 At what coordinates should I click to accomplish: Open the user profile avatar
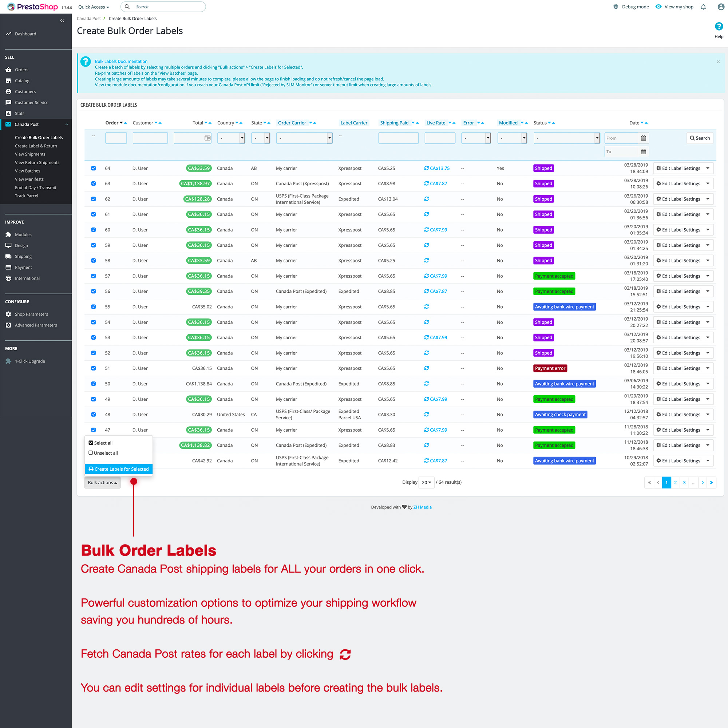pyautogui.click(x=720, y=7)
